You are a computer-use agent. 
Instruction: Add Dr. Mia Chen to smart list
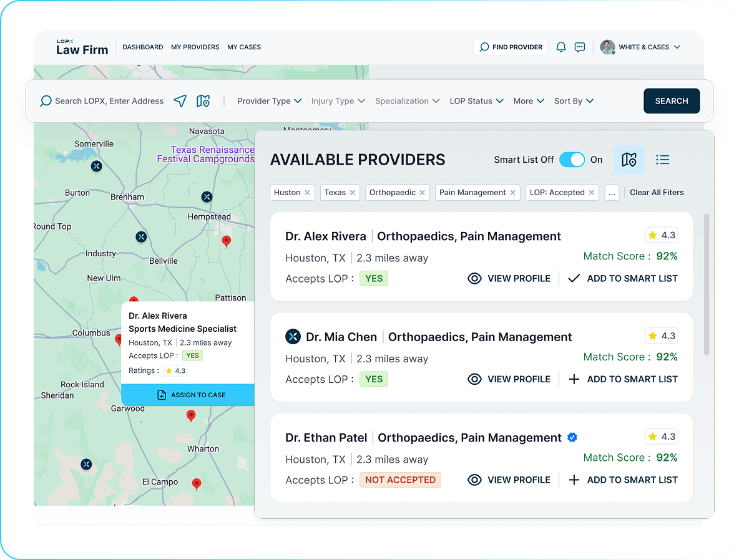pyautogui.click(x=622, y=379)
